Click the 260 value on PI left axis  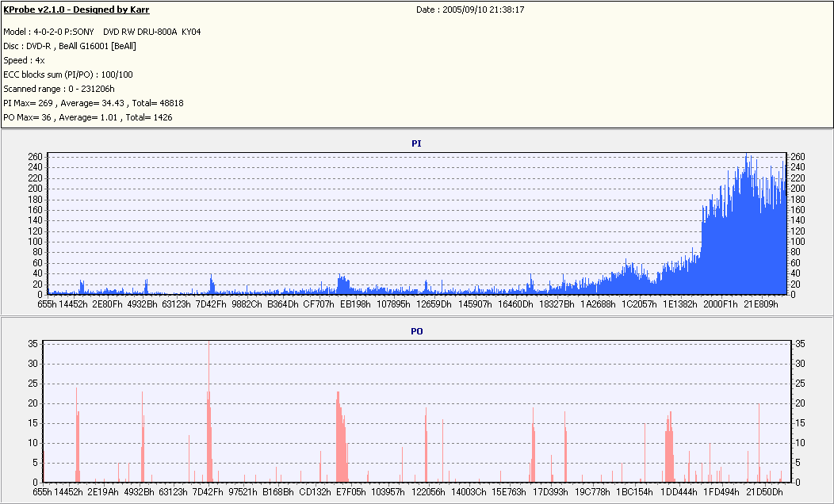(35, 157)
